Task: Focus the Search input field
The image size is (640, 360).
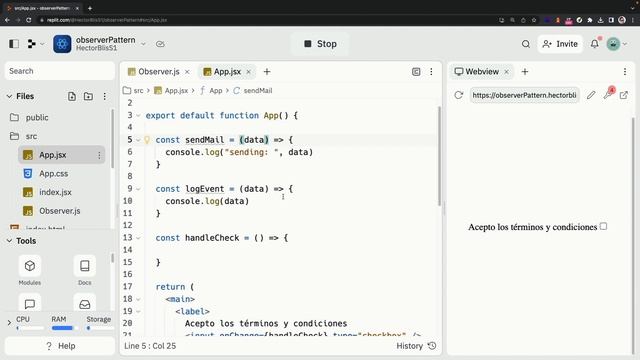Action: pos(60,71)
